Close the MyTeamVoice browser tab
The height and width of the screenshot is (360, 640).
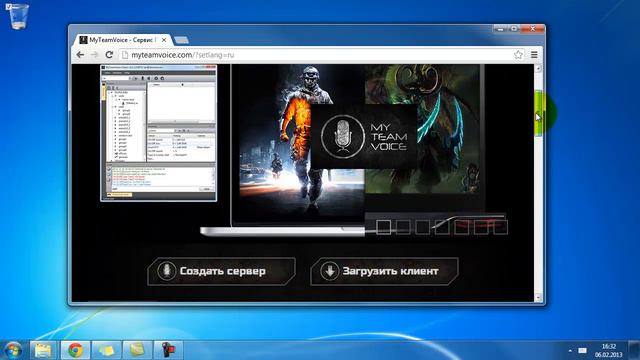click(x=164, y=40)
